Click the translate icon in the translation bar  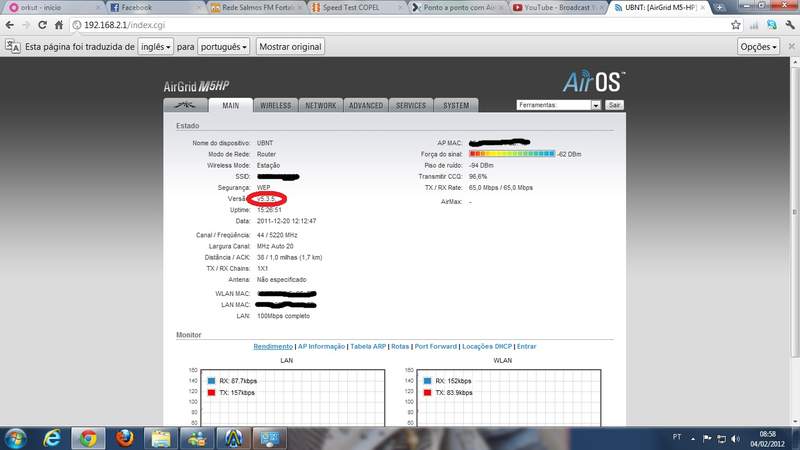[x=12, y=46]
